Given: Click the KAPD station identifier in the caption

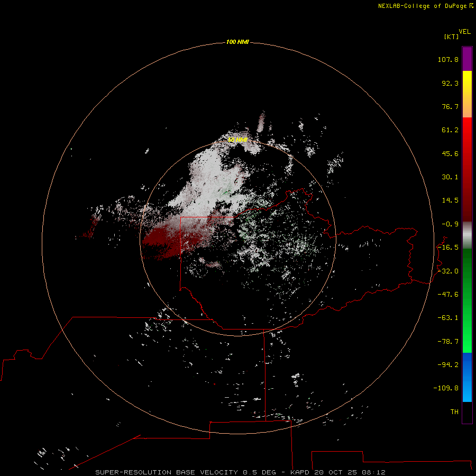Looking at the screenshot, I should [300, 472].
